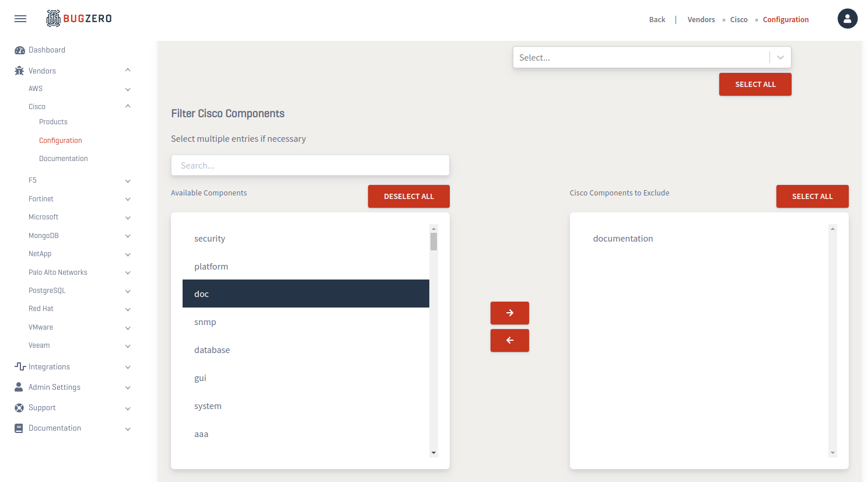Expand the Fortinet vendor chevron
This screenshot has height=482, width=868.
click(128, 199)
